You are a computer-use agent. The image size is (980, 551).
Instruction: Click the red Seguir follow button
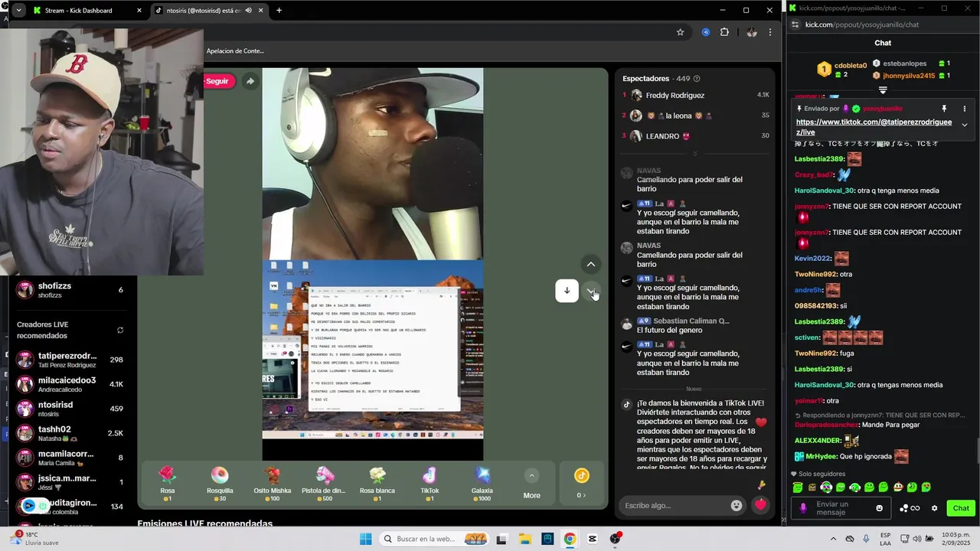click(x=217, y=81)
